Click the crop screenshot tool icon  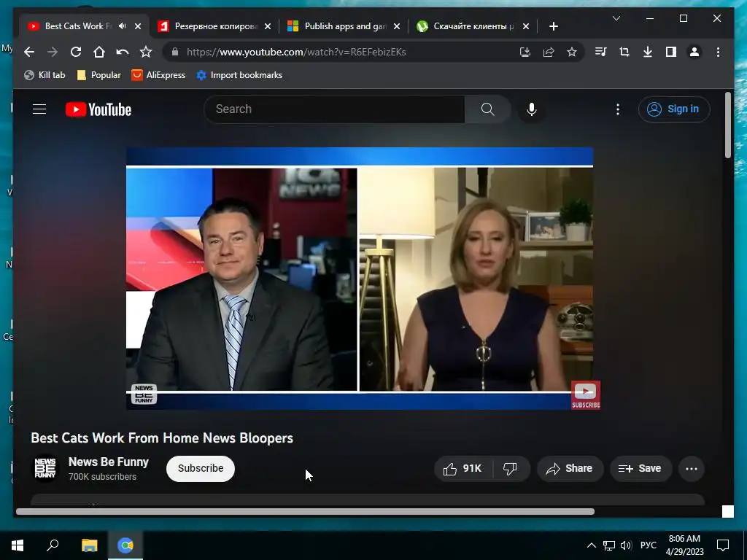624,52
